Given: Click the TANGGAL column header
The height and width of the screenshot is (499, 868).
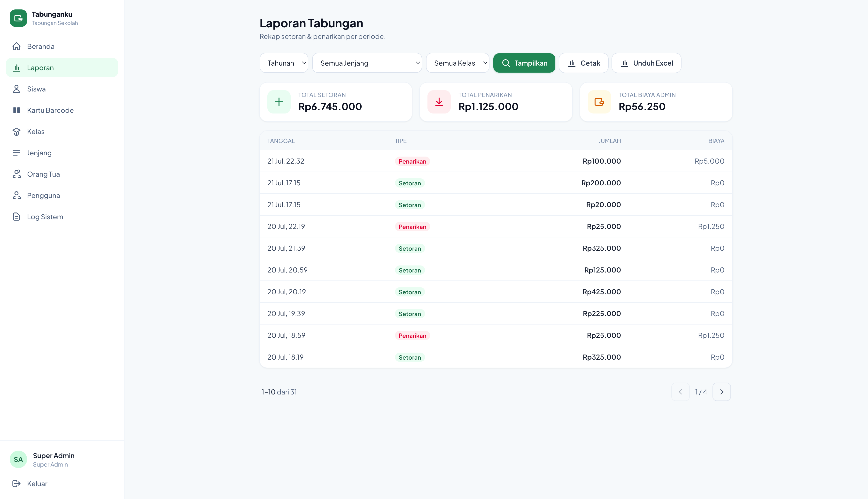Looking at the screenshot, I should pyautogui.click(x=281, y=141).
